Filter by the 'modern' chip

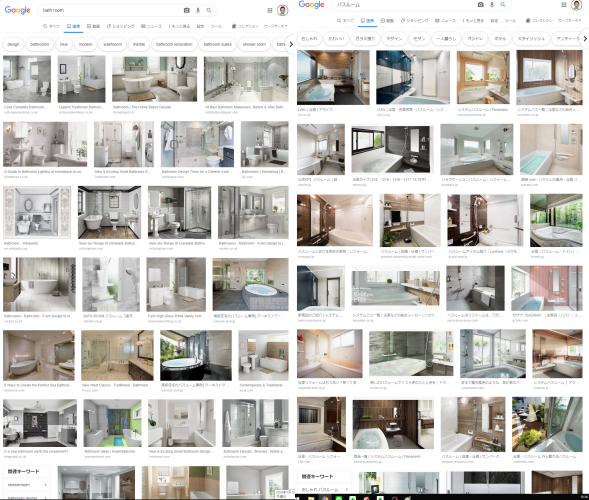tap(85, 44)
